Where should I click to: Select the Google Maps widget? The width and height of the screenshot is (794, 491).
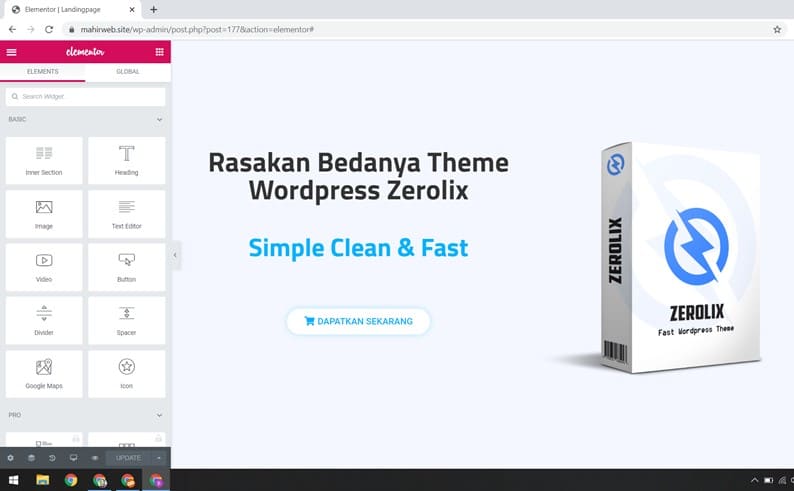point(44,374)
